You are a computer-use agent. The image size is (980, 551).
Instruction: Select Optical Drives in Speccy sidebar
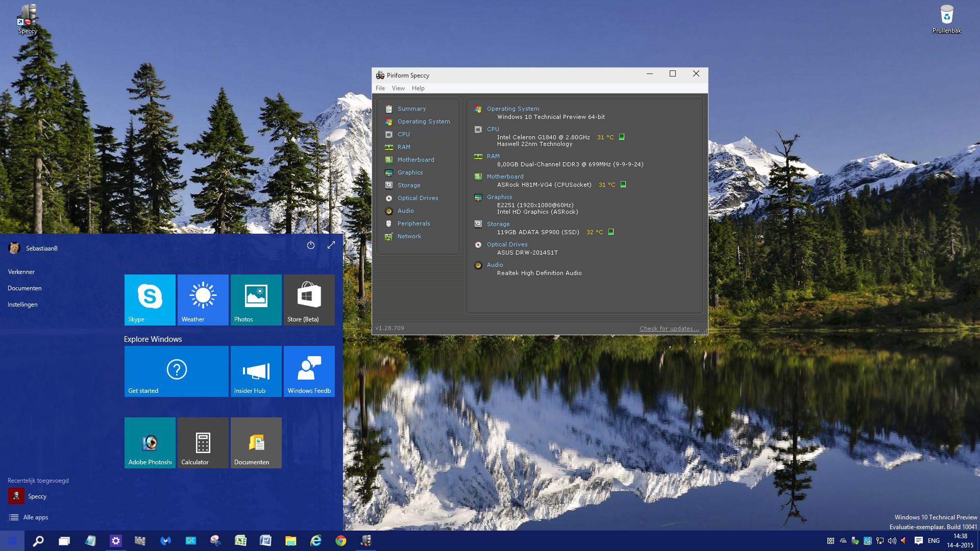pos(418,198)
